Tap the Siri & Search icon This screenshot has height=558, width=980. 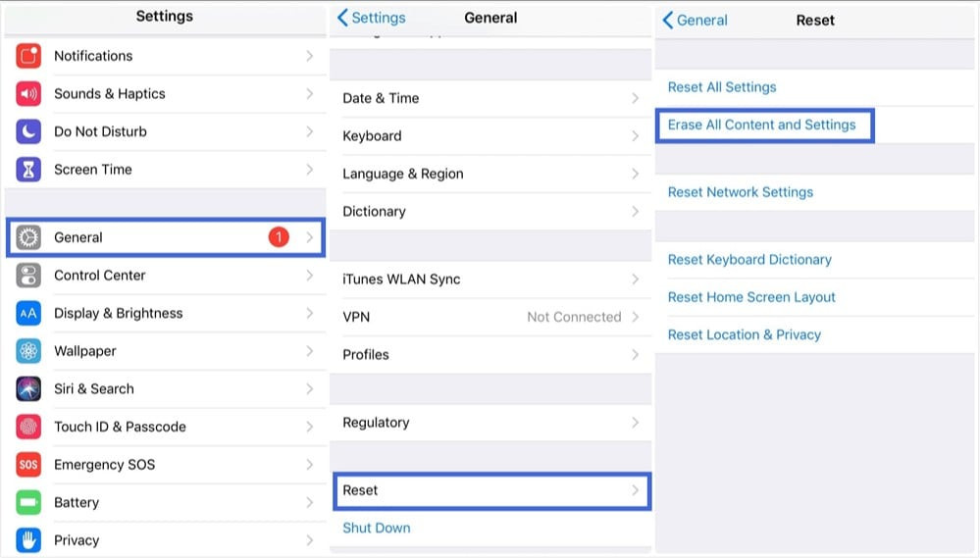(x=28, y=388)
